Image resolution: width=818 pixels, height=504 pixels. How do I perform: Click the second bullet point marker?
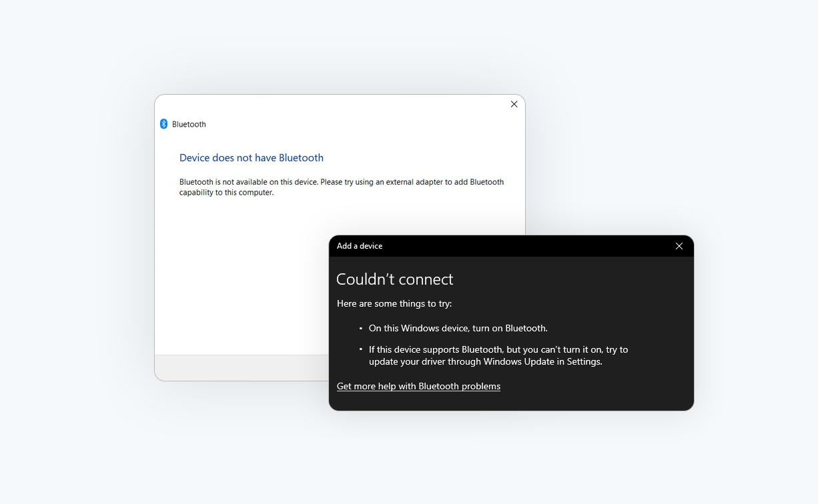pyautogui.click(x=361, y=349)
